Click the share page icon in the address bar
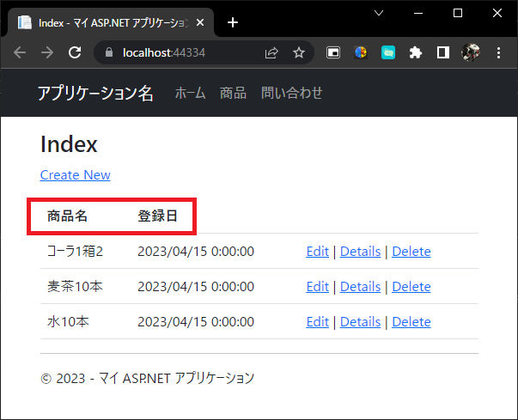This screenshot has width=518, height=420. tap(271, 53)
